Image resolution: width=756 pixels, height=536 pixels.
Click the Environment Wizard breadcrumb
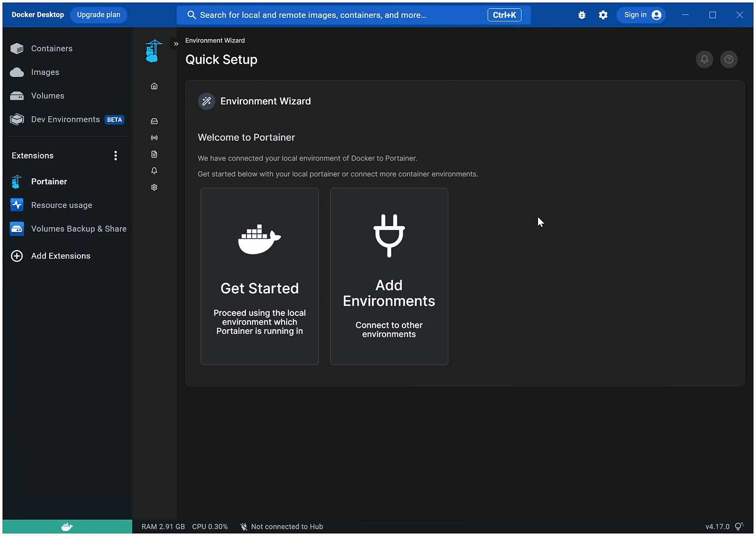[215, 41]
